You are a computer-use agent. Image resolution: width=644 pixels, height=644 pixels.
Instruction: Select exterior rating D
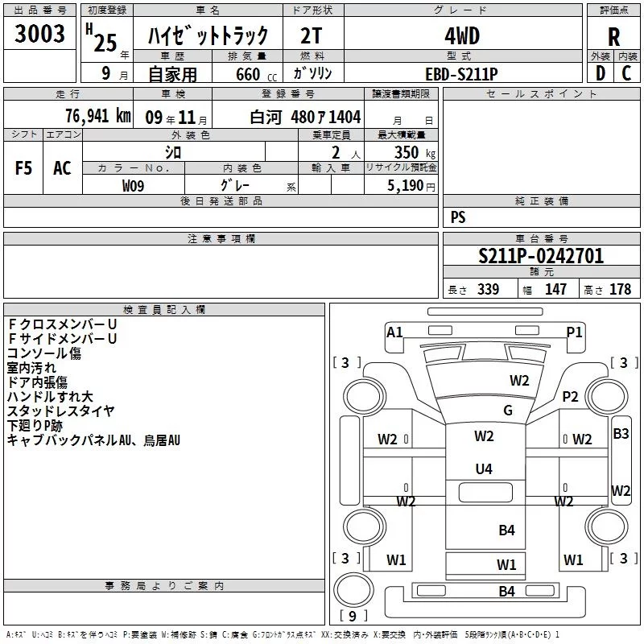601,73
